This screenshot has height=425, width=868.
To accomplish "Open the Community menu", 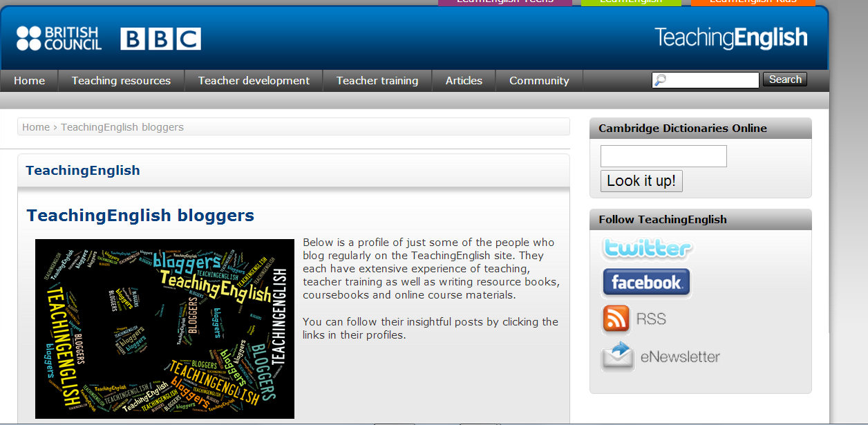I will [539, 81].
